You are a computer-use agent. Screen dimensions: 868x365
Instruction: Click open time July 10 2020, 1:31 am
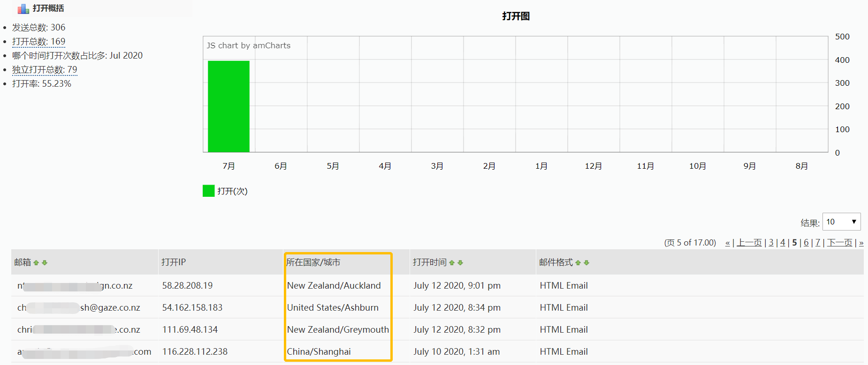click(457, 352)
